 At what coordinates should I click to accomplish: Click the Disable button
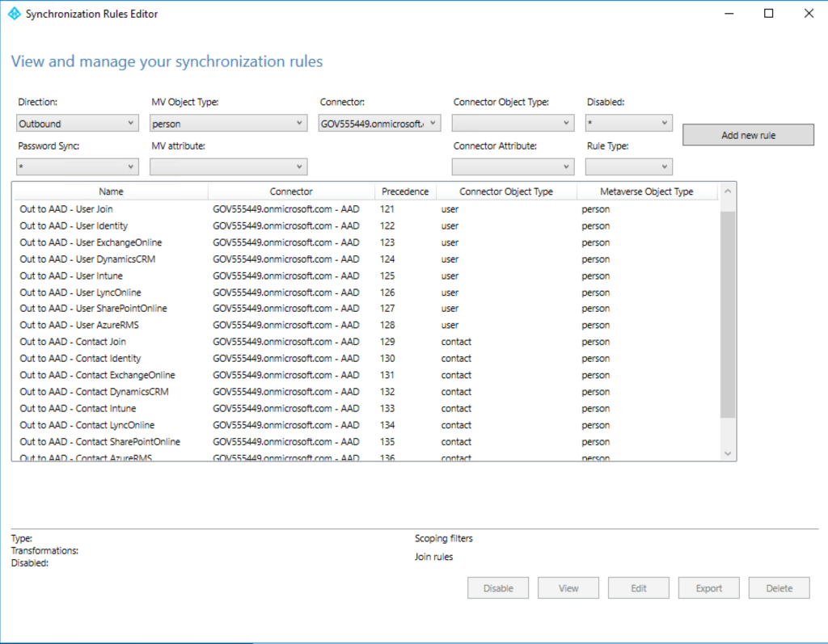click(497, 587)
